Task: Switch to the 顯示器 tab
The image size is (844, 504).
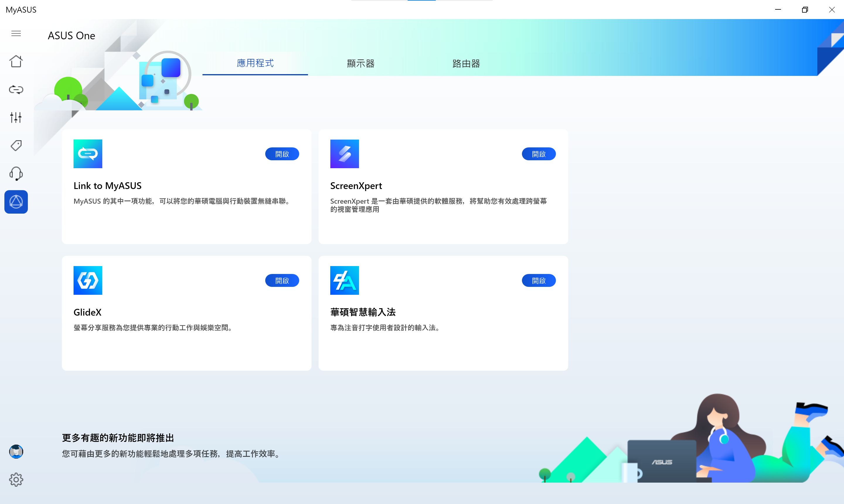Action: (361, 64)
